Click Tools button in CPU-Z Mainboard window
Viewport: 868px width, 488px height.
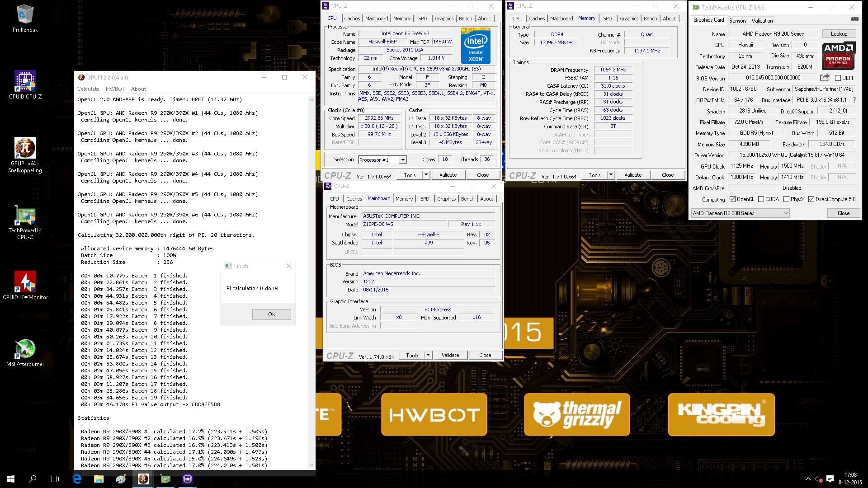412,355
